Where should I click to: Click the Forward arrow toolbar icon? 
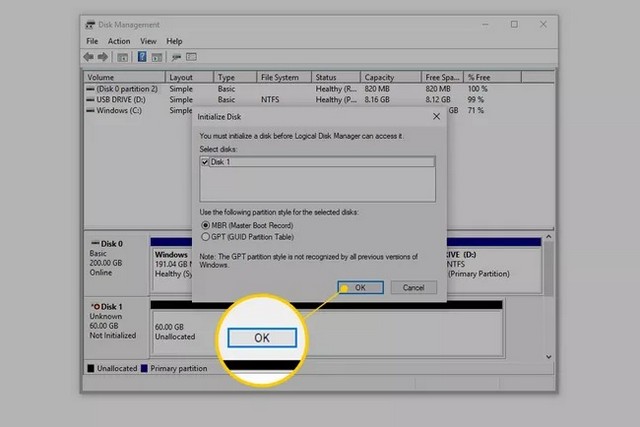point(103,57)
